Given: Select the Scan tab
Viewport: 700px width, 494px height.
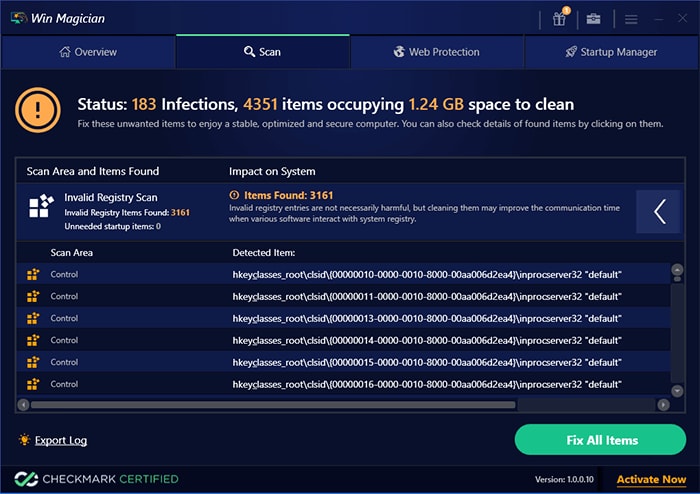Looking at the screenshot, I should [x=263, y=52].
